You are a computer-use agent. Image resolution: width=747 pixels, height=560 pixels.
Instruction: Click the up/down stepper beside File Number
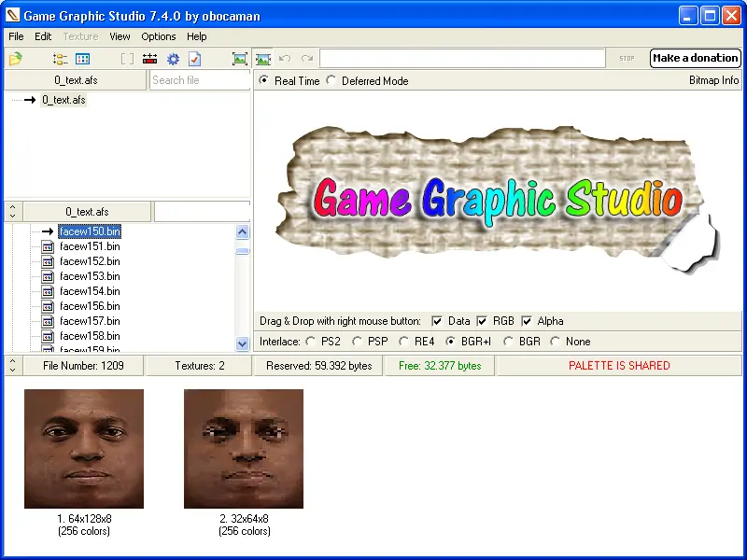point(13,366)
